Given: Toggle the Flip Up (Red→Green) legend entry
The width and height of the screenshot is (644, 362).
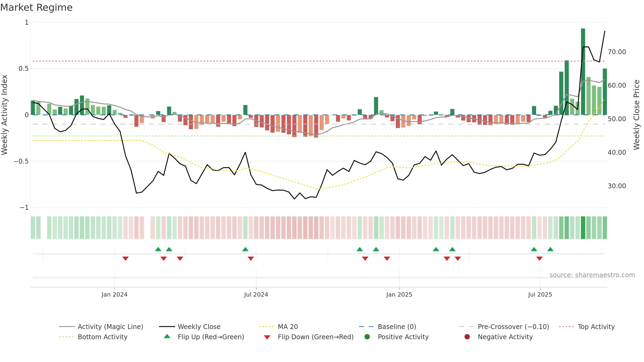Looking at the screenshot, I should click(204, 337).
